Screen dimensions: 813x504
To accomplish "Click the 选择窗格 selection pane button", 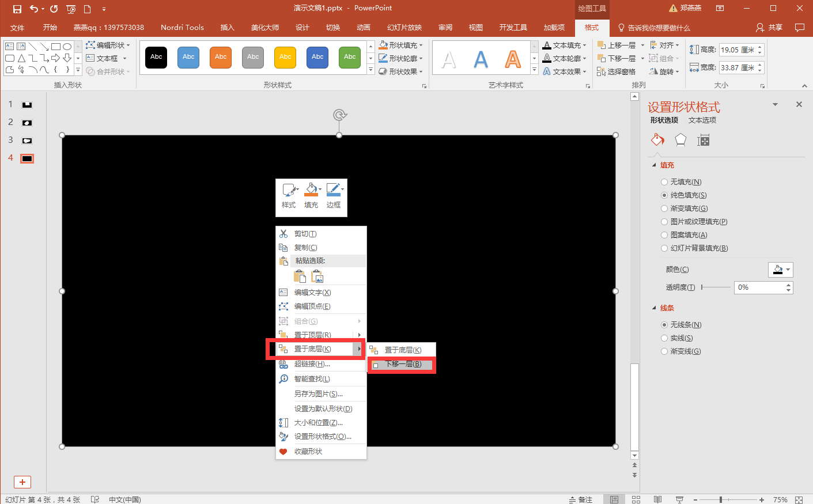I will point(617,72).
